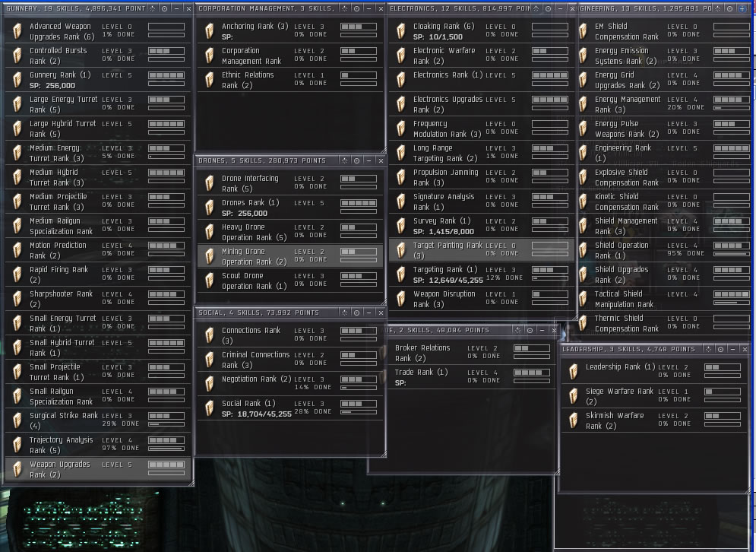Click the Engineering Rank (1) level bar
756x552 pixels.
click(x=732, y=148)
